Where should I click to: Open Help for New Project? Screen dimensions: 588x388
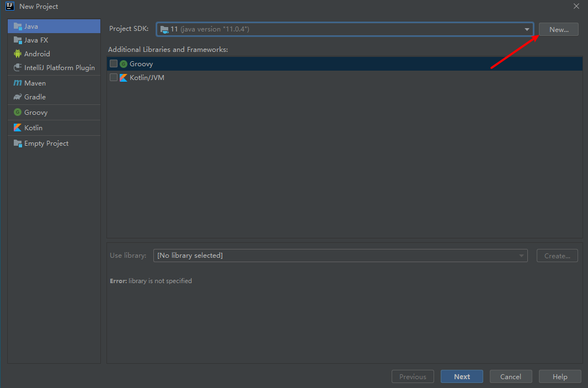coord(560,376)
